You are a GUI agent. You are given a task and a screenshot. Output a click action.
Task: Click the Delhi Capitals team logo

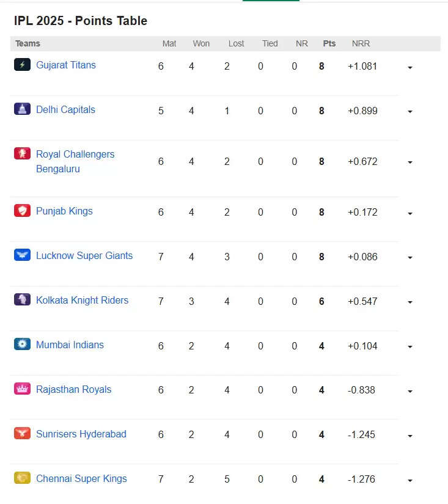point(22,109)
